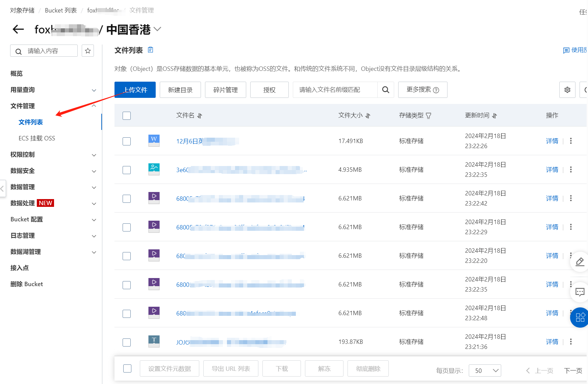Open 删除 Bucket in the sidebar
The image size is (588, 384).
[x=27, y=284]
